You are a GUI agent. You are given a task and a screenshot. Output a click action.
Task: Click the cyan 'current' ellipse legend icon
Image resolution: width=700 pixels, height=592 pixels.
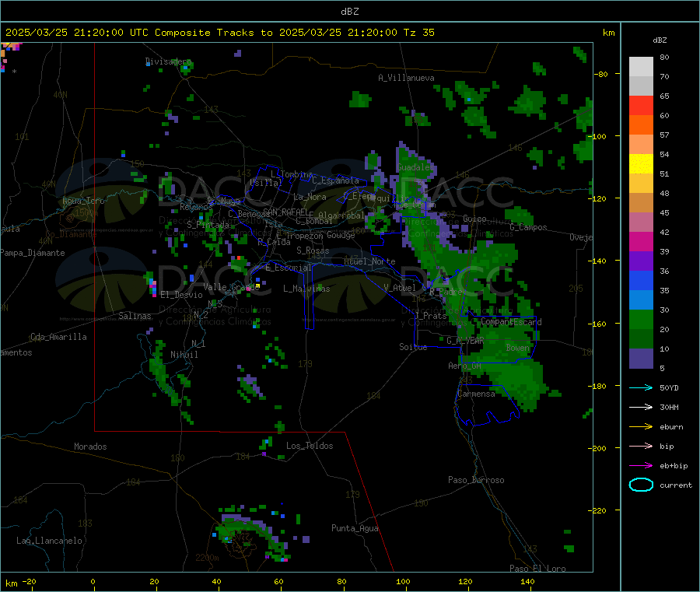641,485
